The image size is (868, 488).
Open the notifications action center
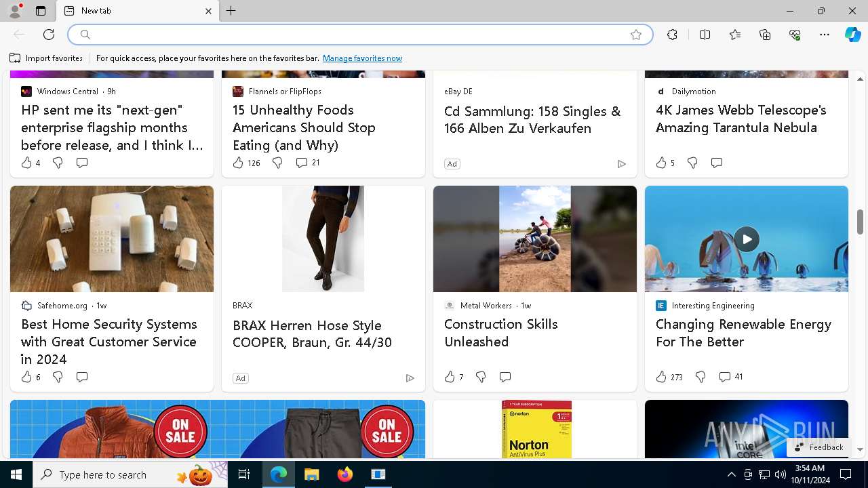click(846, 474)
